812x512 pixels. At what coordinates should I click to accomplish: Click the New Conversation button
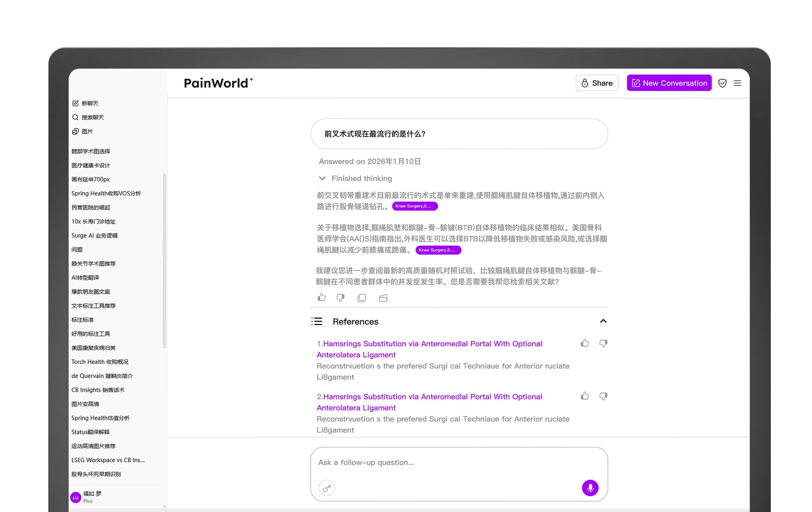click(669, 83)
